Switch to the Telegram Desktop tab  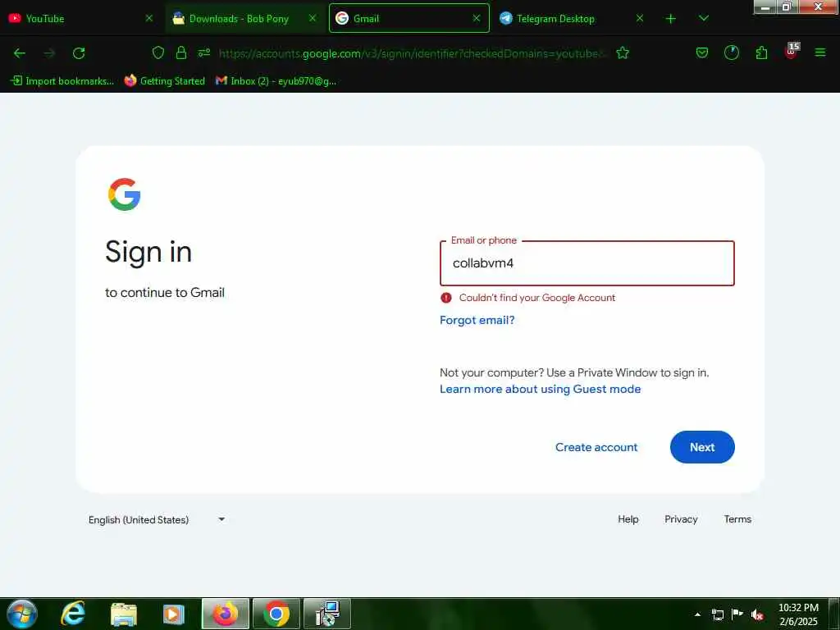coord(572,18)
